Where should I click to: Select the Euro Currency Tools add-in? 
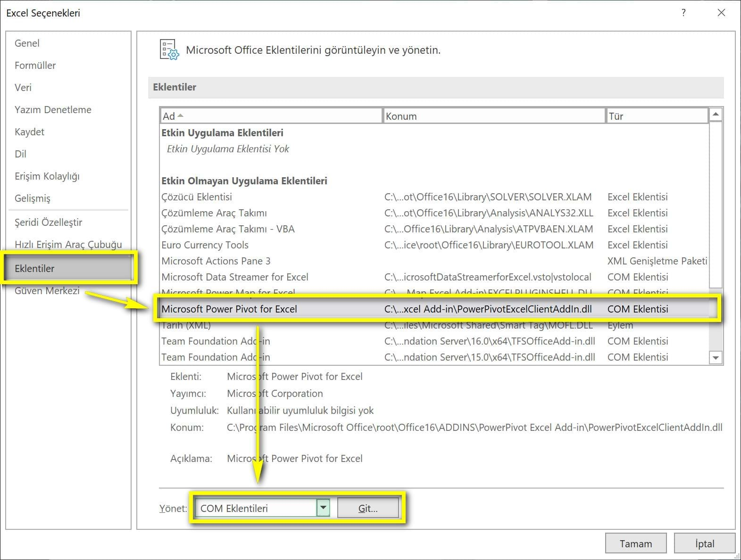point(434,245)
